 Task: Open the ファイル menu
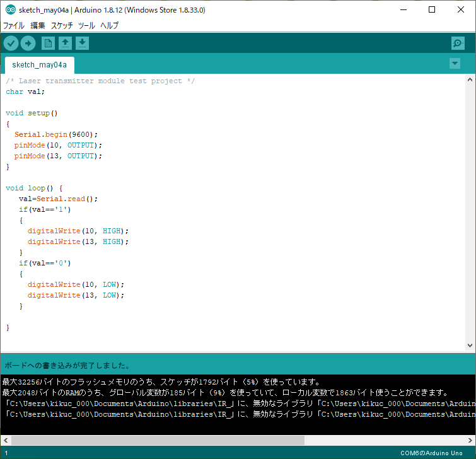(14, 26)
